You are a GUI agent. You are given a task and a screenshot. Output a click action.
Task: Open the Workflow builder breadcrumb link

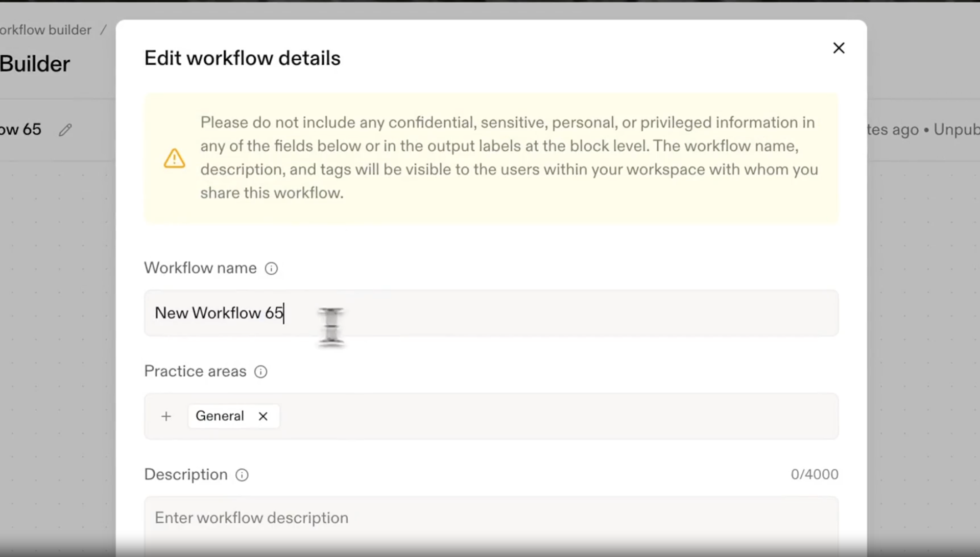(46, 30)
